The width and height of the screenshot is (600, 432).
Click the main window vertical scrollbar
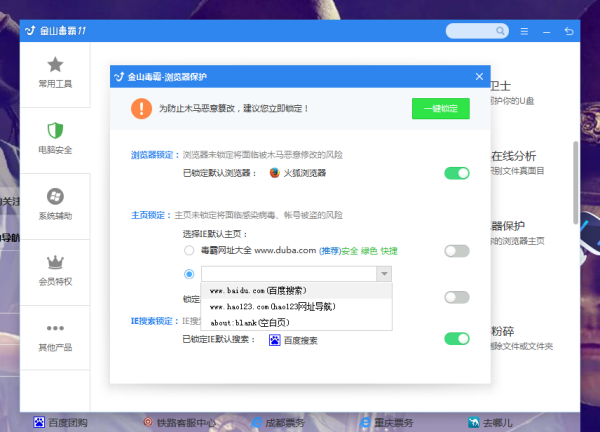pyautogui.click(x=575, y=183)
